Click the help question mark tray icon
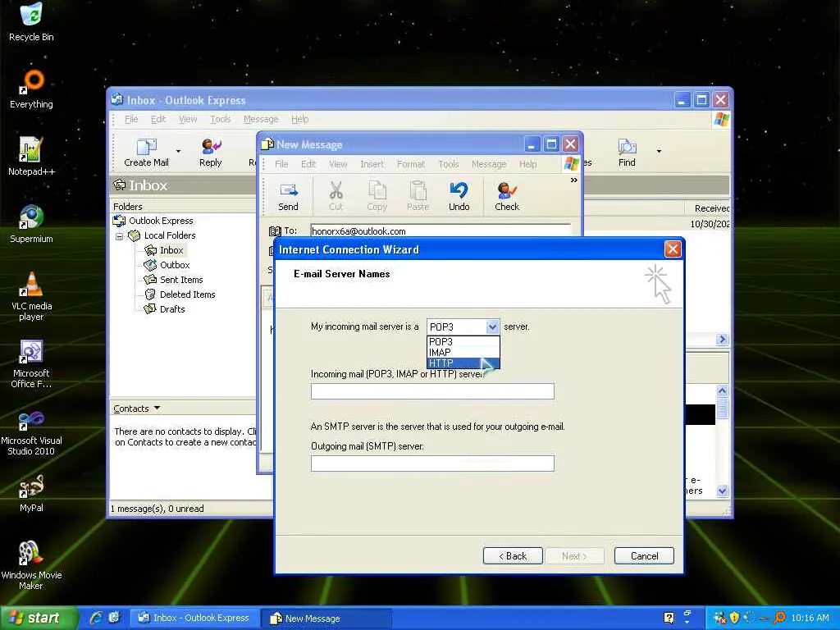 pyautogui.click(x=669, y=618)
